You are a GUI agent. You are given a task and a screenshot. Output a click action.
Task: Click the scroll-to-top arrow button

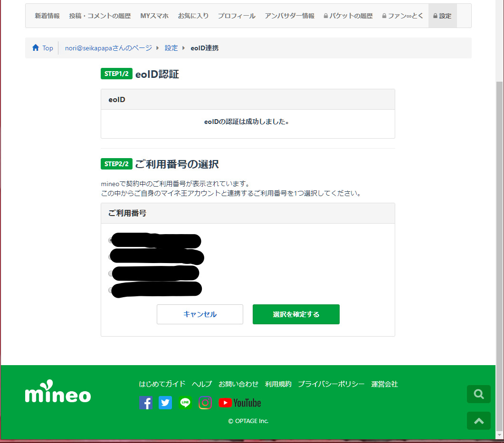tap(479, 421)
